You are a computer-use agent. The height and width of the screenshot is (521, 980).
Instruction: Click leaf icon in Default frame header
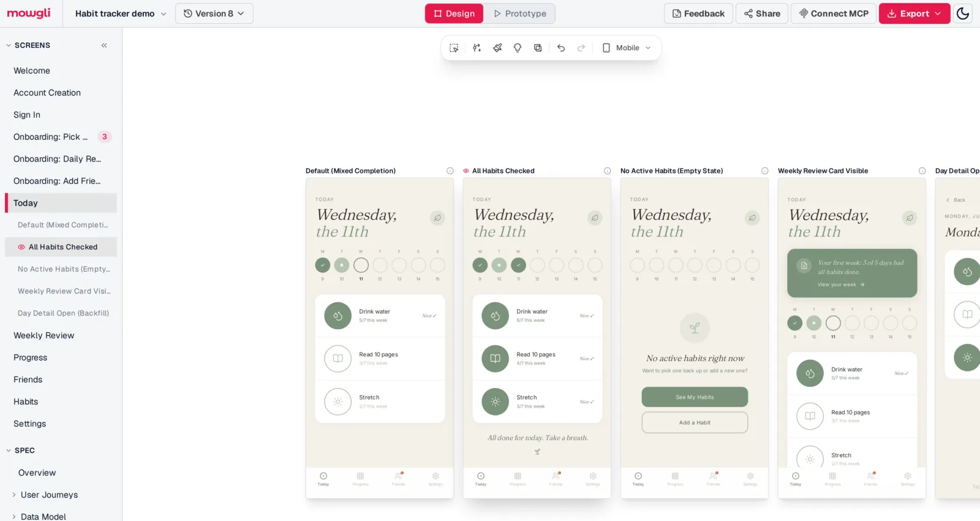[x=437, y=218]
